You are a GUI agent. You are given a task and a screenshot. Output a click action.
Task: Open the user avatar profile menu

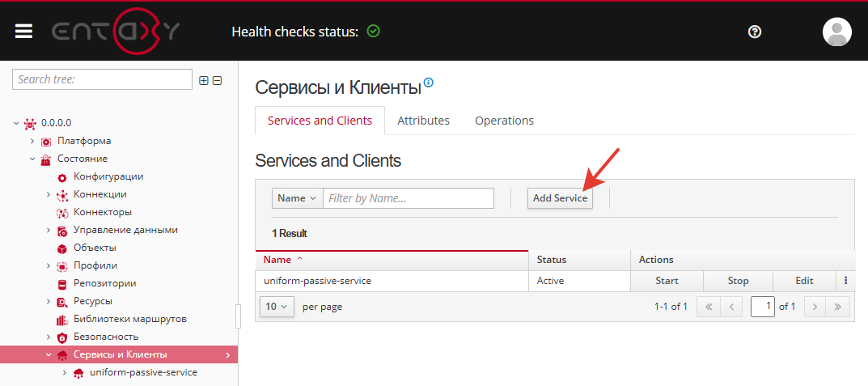pos(836,32)
